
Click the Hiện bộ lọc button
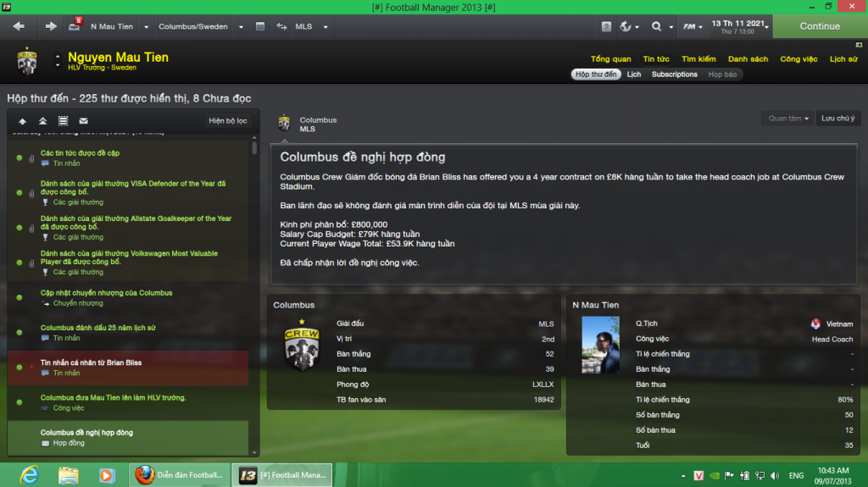tap(227, 120)
